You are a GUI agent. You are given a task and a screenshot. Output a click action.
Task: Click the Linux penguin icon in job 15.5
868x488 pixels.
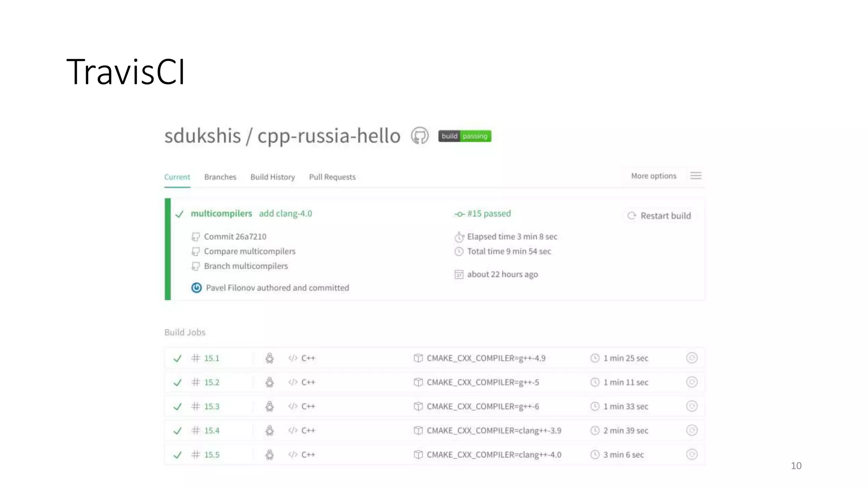[270, 455]
